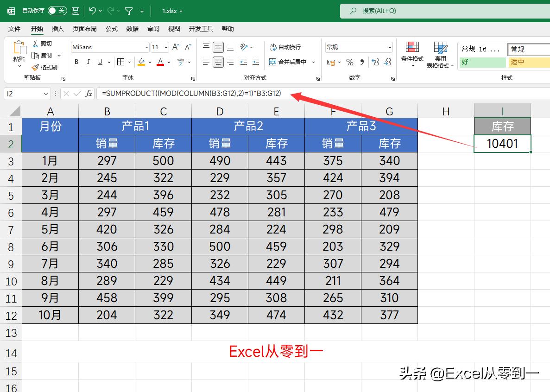Screen dimensions: 550x392
Task: Increase font size with the A^ icon
Action: [x=175, y=47]
